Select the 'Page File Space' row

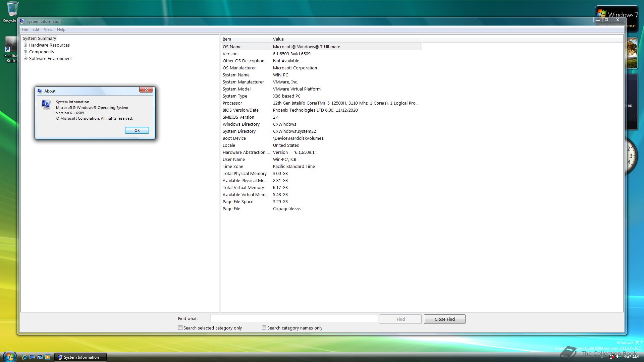click(x=321, y=202)
